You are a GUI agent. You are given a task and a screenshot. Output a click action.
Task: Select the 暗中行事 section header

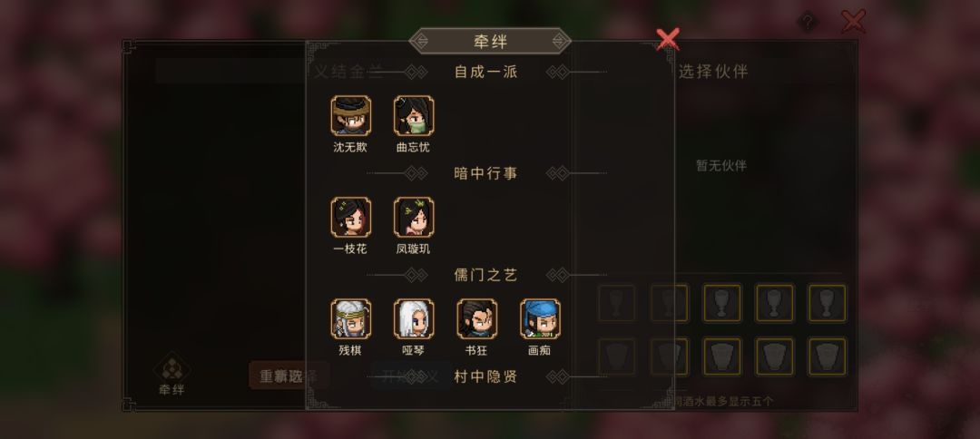point(485,173)
